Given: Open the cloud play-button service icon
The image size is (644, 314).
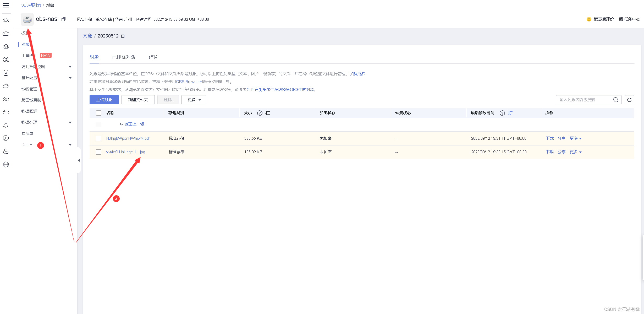Looking at the screenshot, I should [x=6, y=112].
